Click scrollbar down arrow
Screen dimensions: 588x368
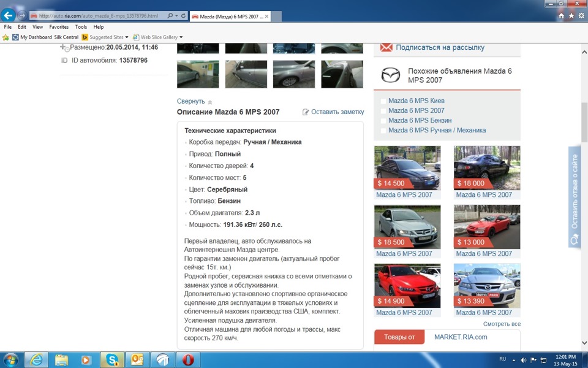(584, 342)
